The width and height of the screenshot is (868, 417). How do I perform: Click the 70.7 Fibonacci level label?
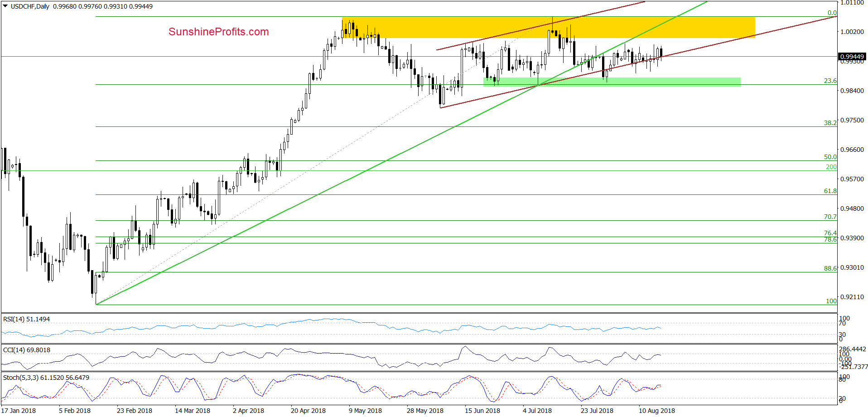(x=830, y=217)
